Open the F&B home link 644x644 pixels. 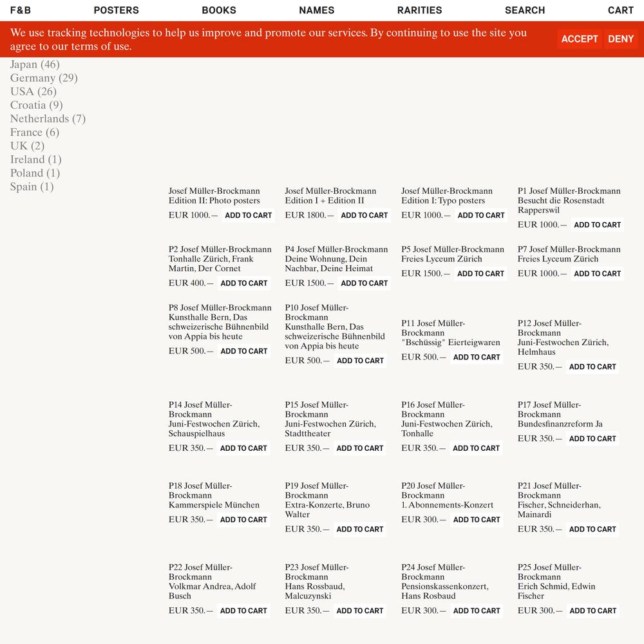[x=21, y=10]
